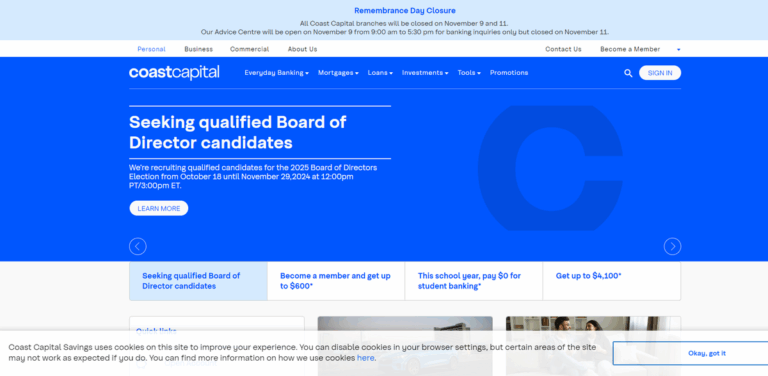
Task: Open the Promotions page
Action: 509,72
